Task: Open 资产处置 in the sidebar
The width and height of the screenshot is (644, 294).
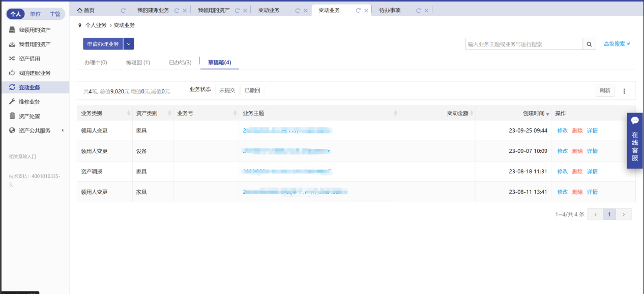Action: 29,116
